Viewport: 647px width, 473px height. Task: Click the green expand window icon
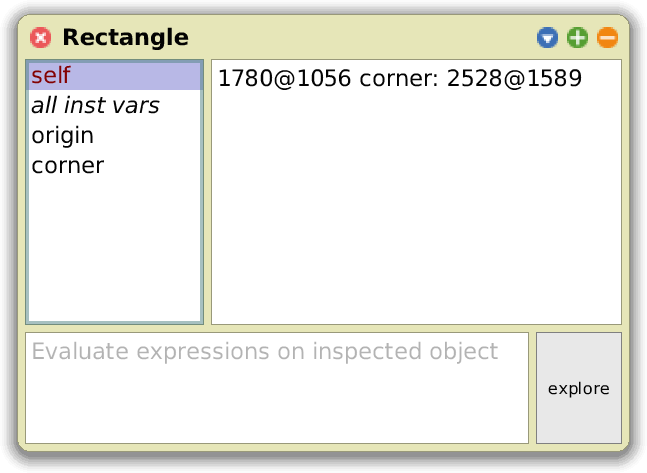pos(577,38)
